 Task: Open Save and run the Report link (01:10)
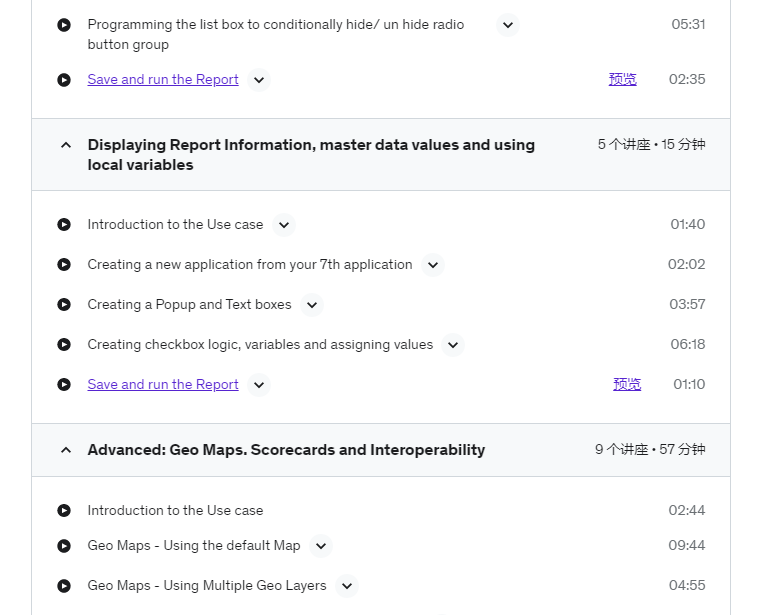click(x=163, y=384)
